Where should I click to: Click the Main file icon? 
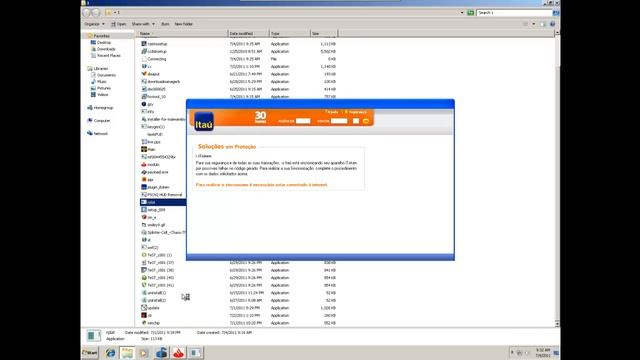click(144, 149)
